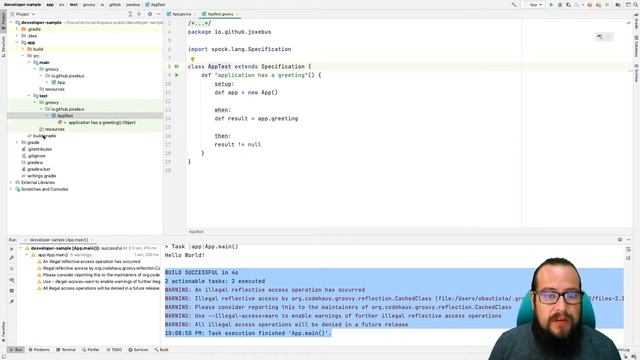Open Project view mode dropdown
The width and height of the screenshot is (640, 360).
23,14
